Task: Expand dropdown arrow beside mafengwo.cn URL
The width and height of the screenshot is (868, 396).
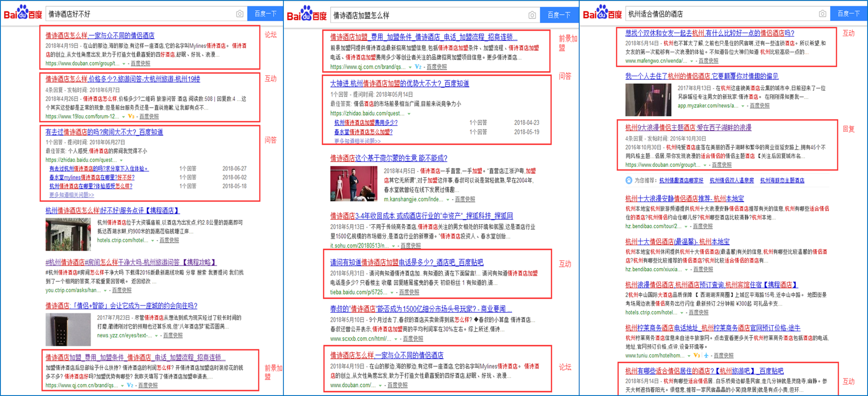Action: click(692, 61)
